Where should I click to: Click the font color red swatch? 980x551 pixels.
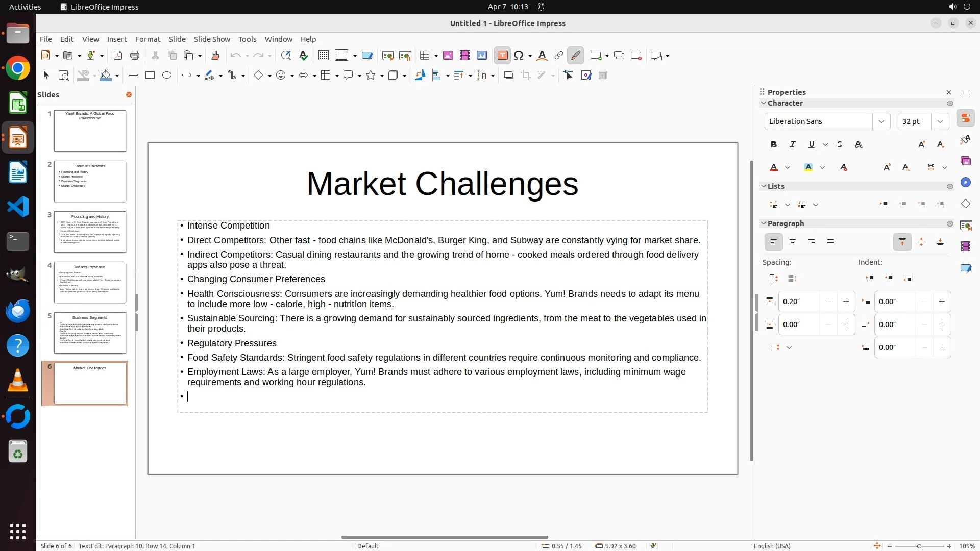[x=774, y=168]
